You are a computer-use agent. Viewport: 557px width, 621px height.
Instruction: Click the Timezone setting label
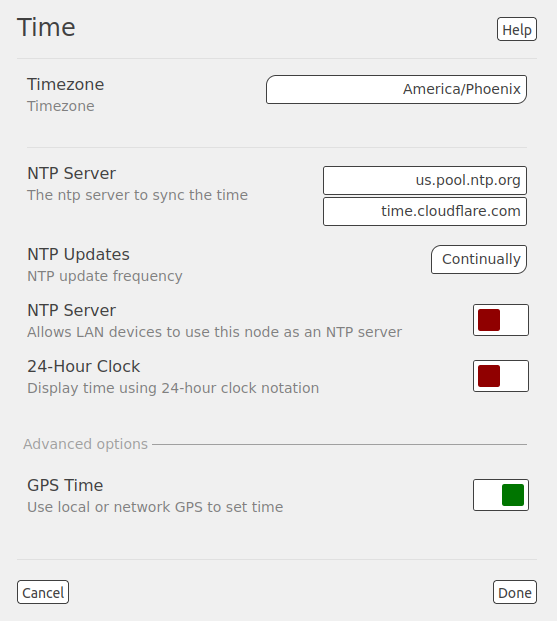(66, 84)
